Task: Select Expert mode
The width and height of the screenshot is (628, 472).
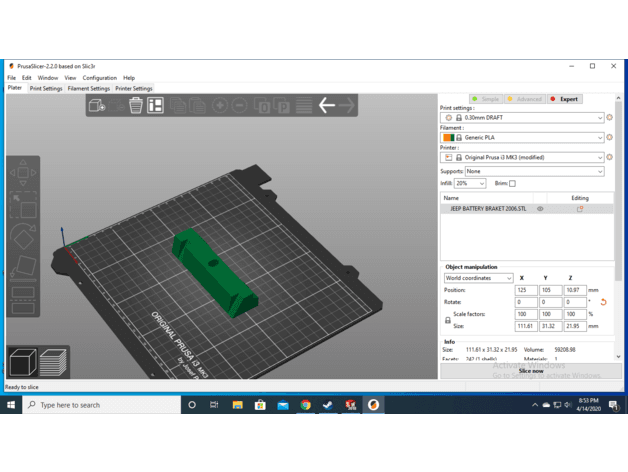Action: 565,99
